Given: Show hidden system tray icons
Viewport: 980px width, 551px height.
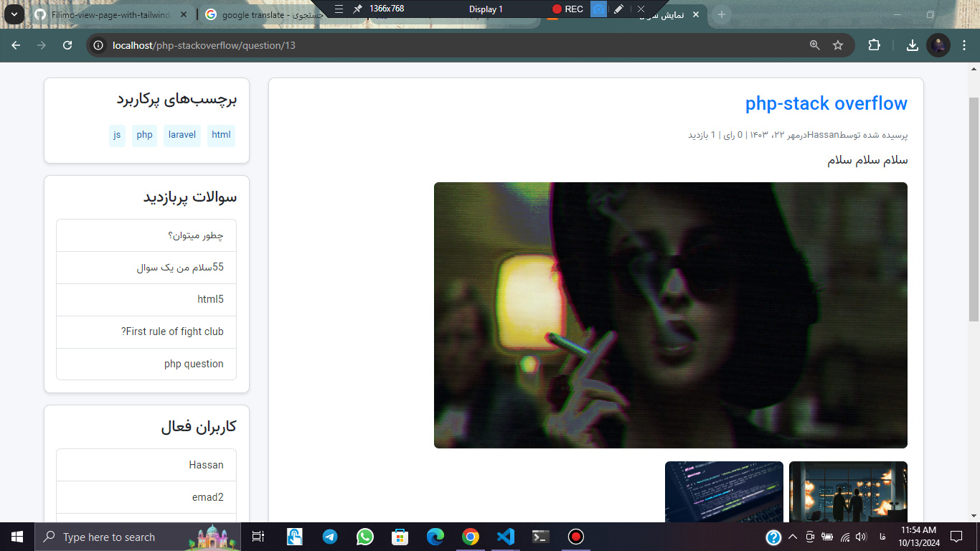Looking at the screenshot, I should pyautogui.click(x=793, y=537).
